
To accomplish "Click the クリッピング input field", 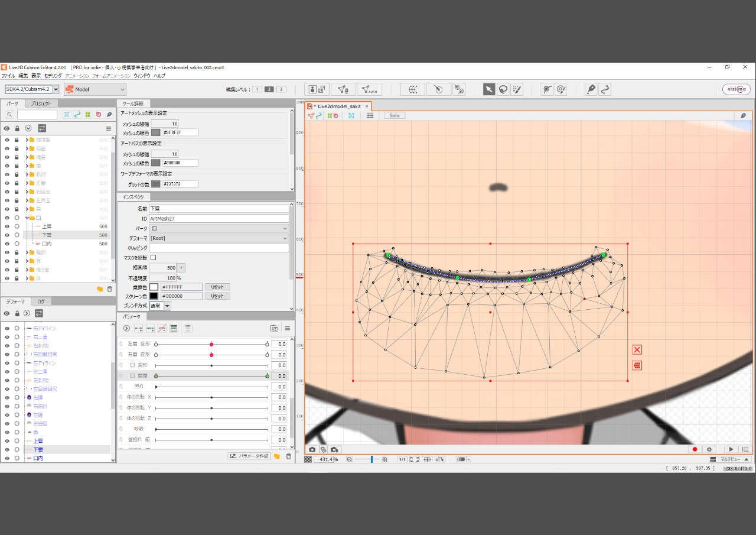I will coord(219,248).
